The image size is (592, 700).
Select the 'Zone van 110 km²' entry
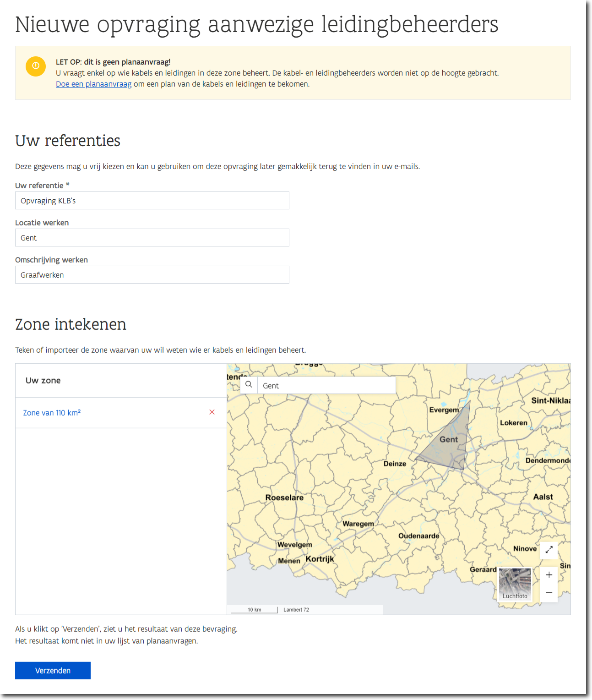point(52,412)
